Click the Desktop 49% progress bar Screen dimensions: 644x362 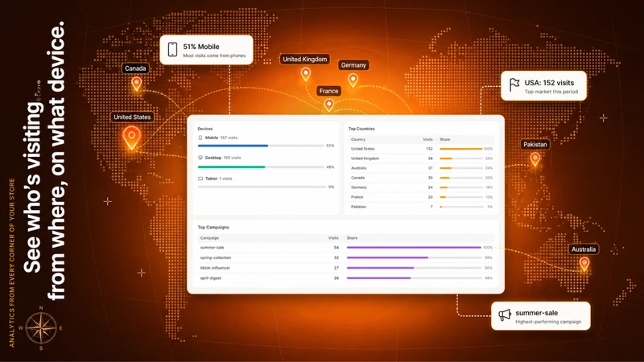tap(261, 167)
